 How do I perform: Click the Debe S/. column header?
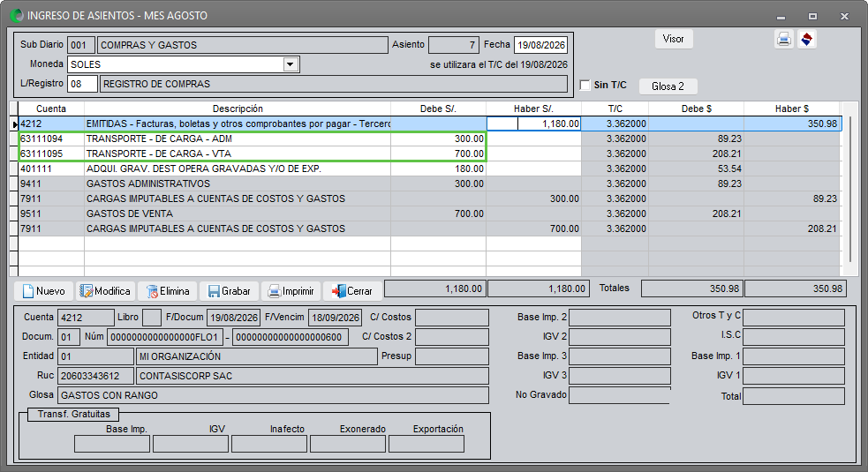439,109
